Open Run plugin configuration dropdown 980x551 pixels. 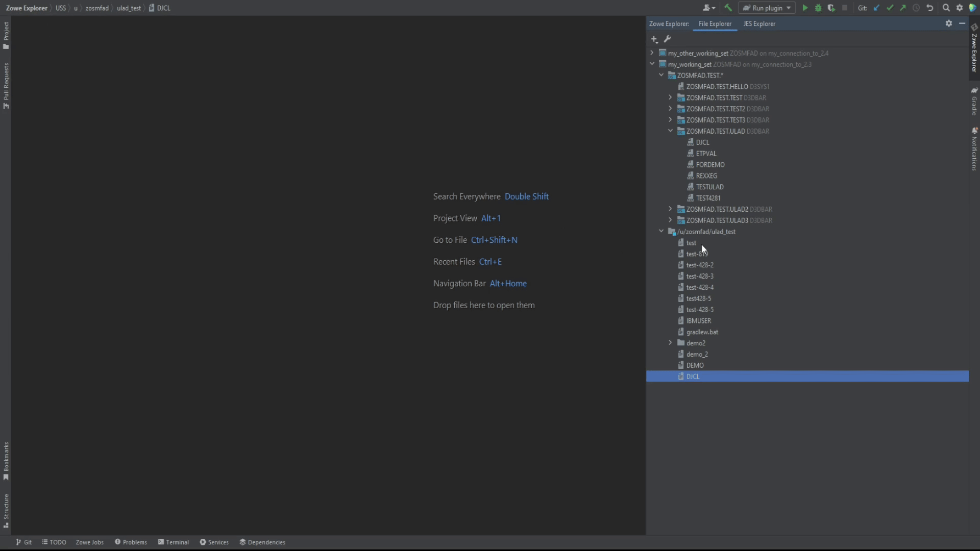[767, 8]
